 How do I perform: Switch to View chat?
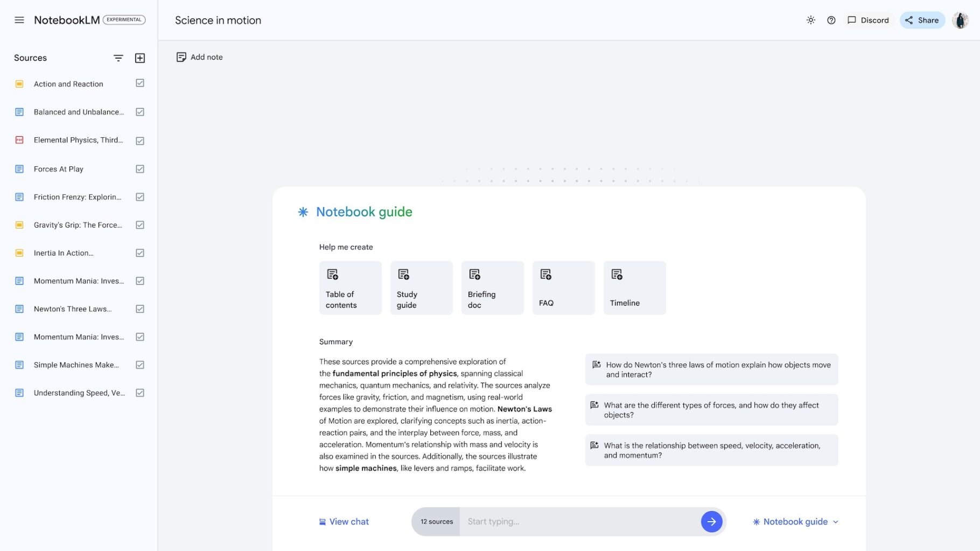[344, 521]
